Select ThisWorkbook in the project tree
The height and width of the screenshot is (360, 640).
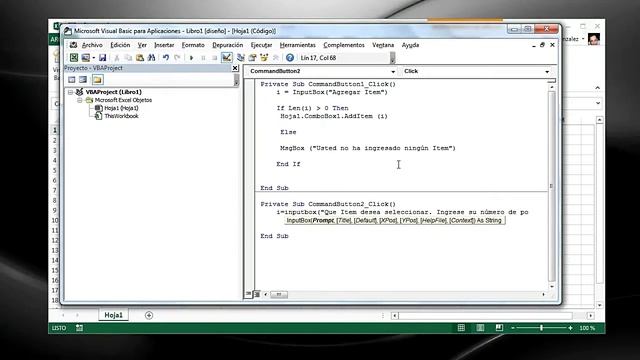(121, 116)
